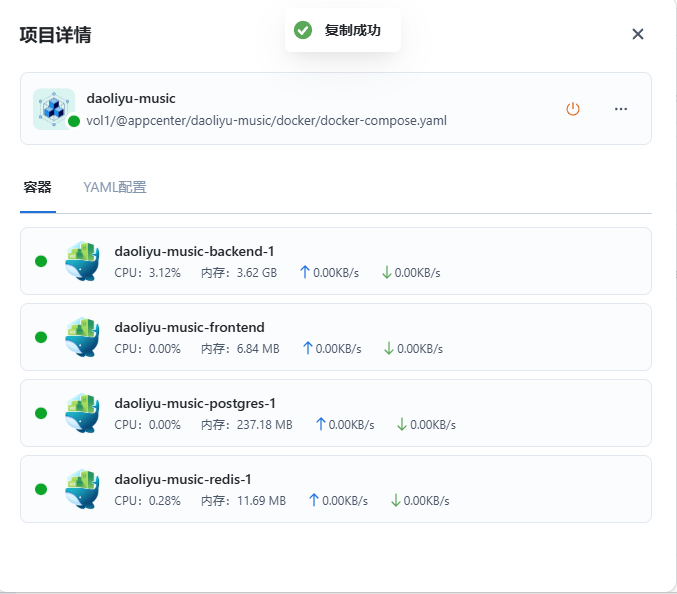
Task: Click postgres-1 memory value 237.18 MB
Action: [264, 425]
